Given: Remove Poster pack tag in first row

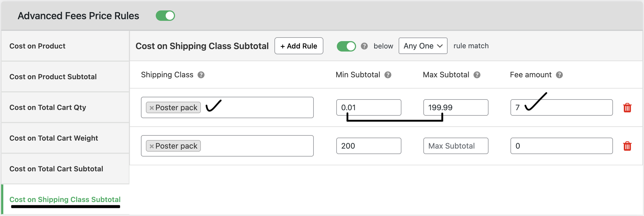Looking at the screenshot, I should 151,108.
